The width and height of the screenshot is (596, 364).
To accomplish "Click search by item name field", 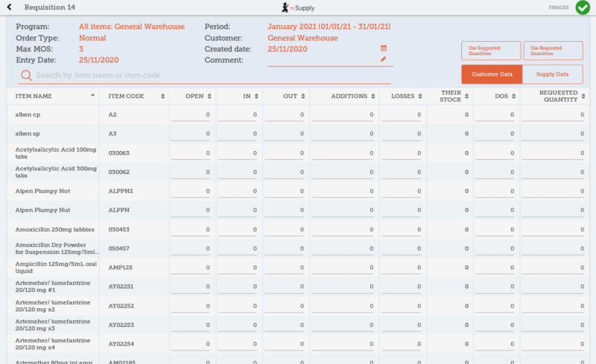I will tap(209, 75).
